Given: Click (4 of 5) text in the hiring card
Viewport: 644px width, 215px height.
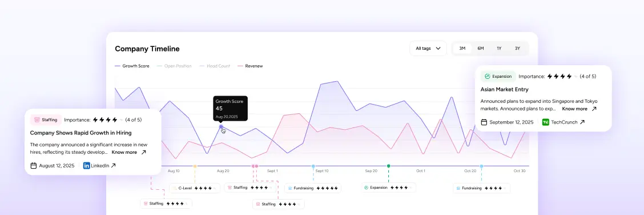Looking at the screenshot, I should [134, 120].
